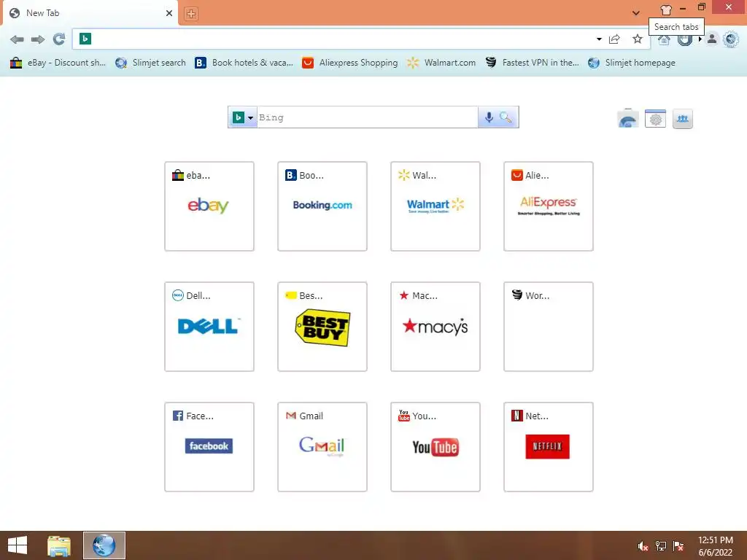Viewport: 747px width, 560px height.
Task: Open the Walmart.com bookmark
Action: (x=441, y=63)
